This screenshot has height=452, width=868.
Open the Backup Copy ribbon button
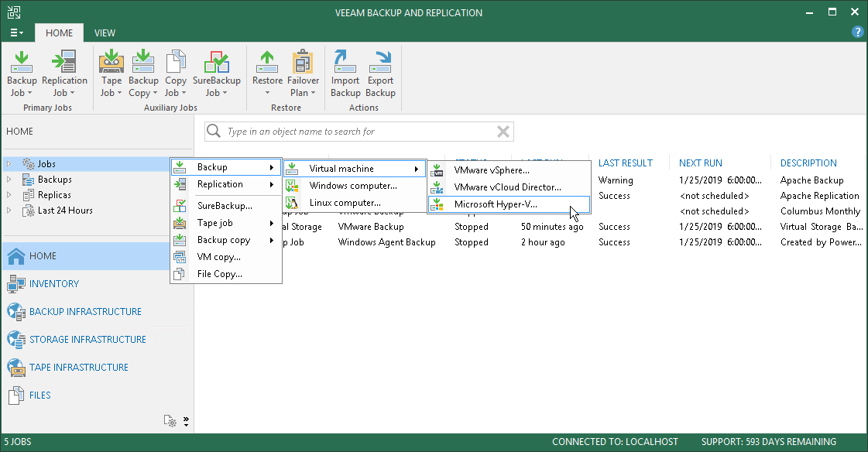pyautogui.click(x=143, y=74)
